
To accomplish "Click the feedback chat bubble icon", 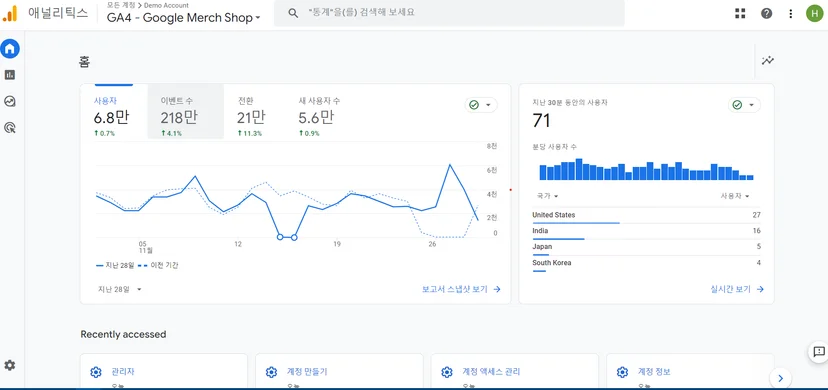I will 819,351.
